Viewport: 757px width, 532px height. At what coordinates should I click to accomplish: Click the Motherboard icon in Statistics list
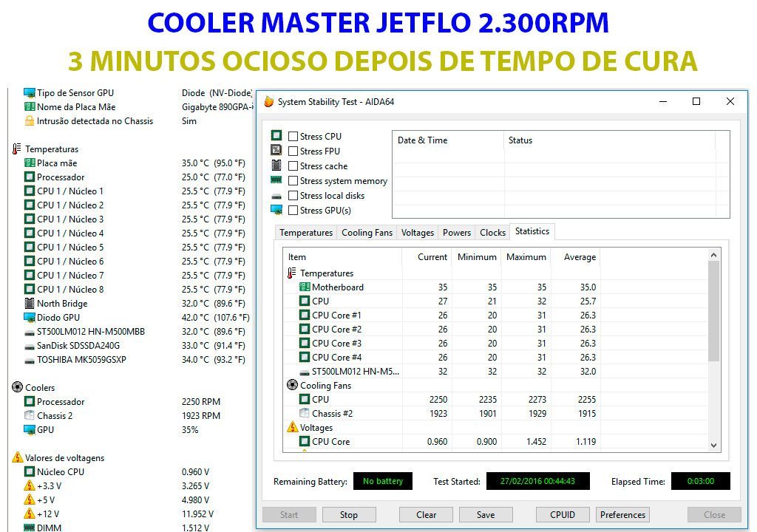point(304,287)
